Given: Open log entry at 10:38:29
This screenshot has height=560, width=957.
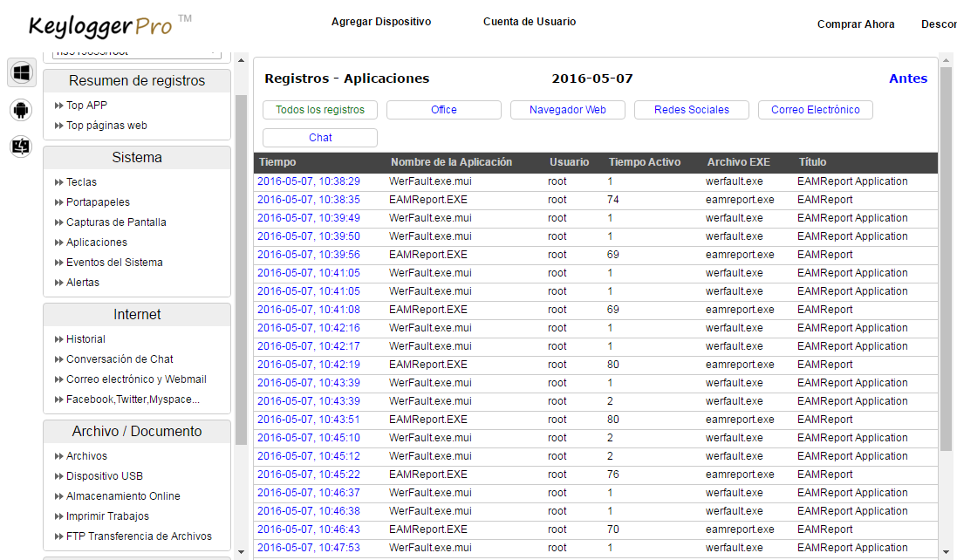Looking at the screenshot, I should pos(309,181).
